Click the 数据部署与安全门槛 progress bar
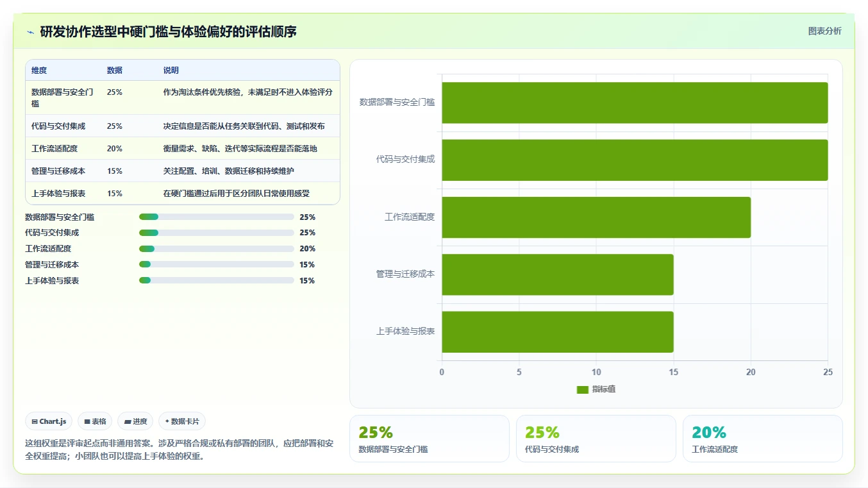The height and width of the screenshot is (488, 868). [x=217, y=217]
